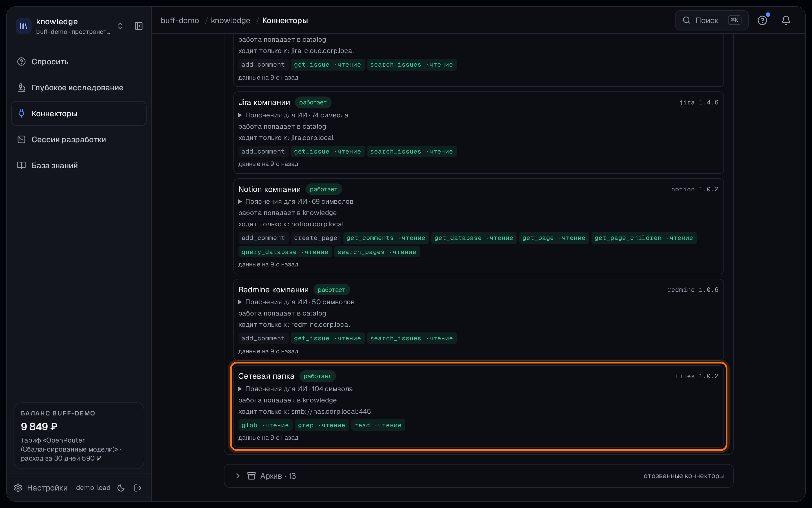Expand the Архив · 13 section chevron
This screenshot has width=812, height=508.
click(238, 476)
